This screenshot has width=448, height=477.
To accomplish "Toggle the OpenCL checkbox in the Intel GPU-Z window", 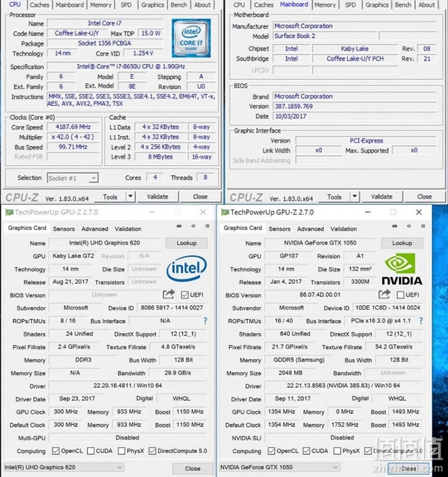I will click(56, 451).
